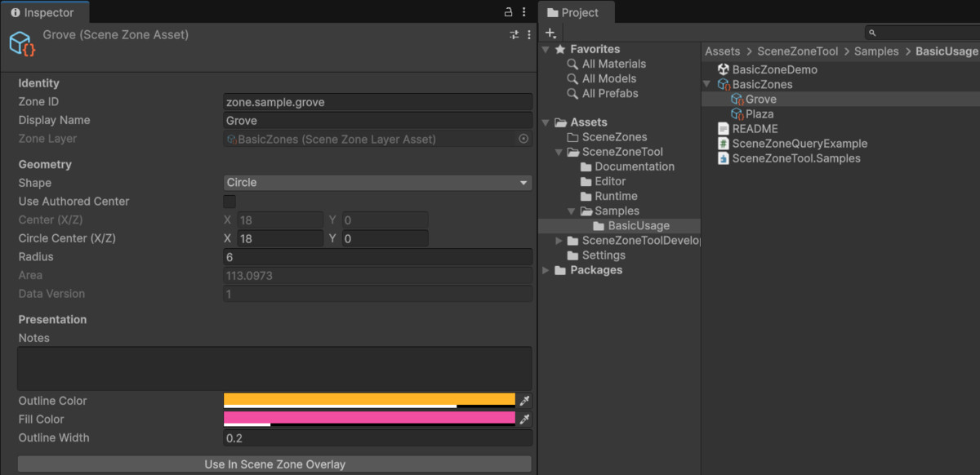Go to Samples in breadcrumb path
This screenshot has height=475, width=980.
876,51
